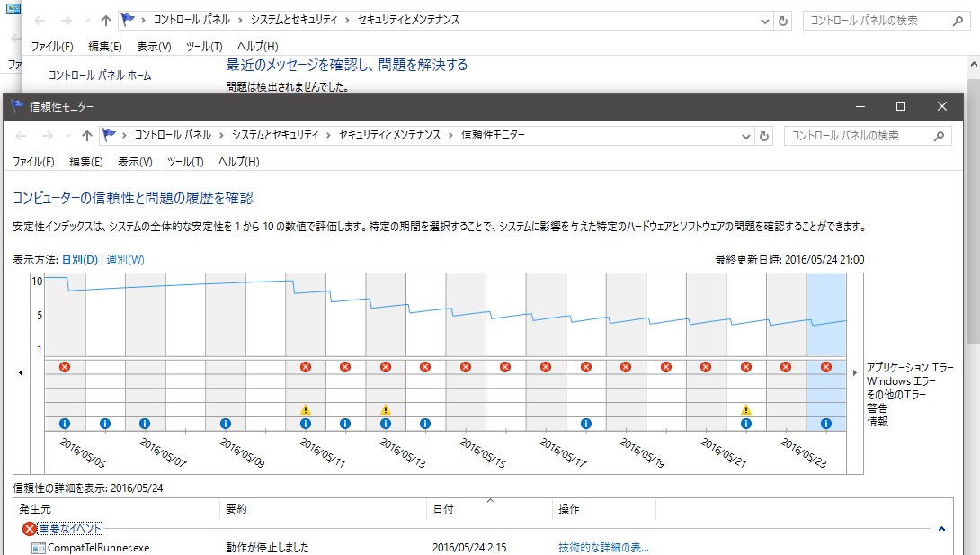Image resolution: width=980 pixels, height=555 pixels.
Task: Click information icon for 2016/05/09
Action: pyautogui.click(x=225, y=424)
